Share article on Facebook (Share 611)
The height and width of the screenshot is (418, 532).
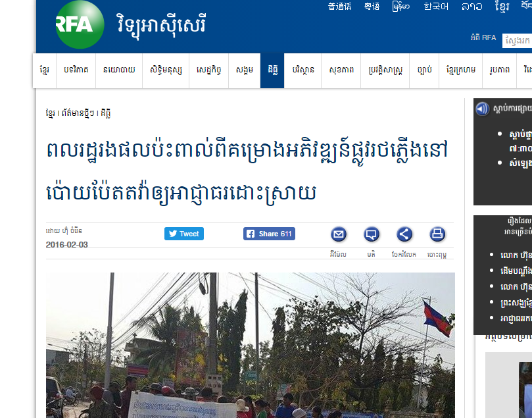pos(269,234)
